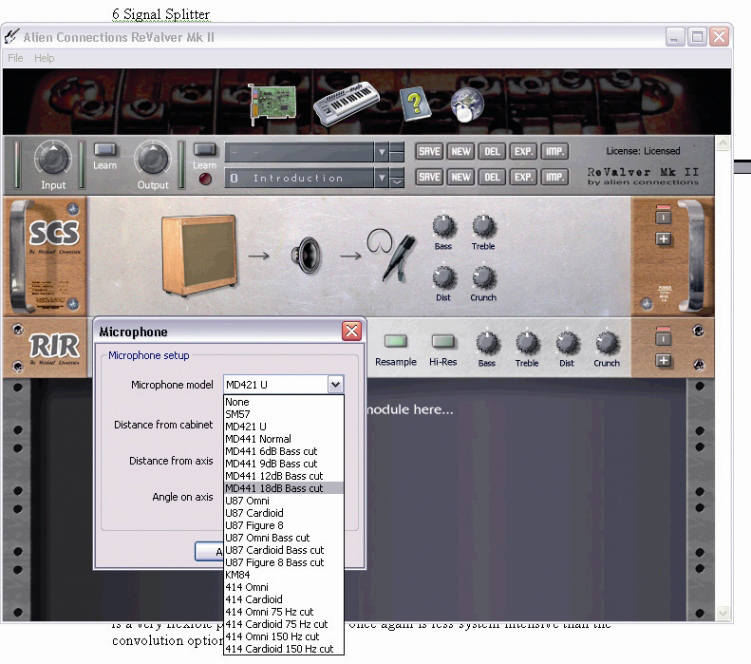Select U87 Cardioid microphone

pos(284,513)
